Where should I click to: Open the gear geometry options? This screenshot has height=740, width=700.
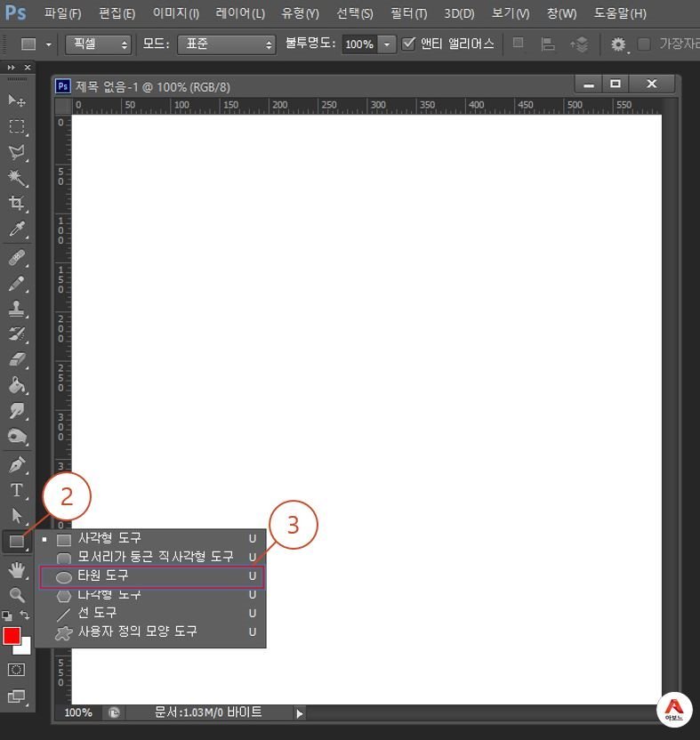pos(618,44)
